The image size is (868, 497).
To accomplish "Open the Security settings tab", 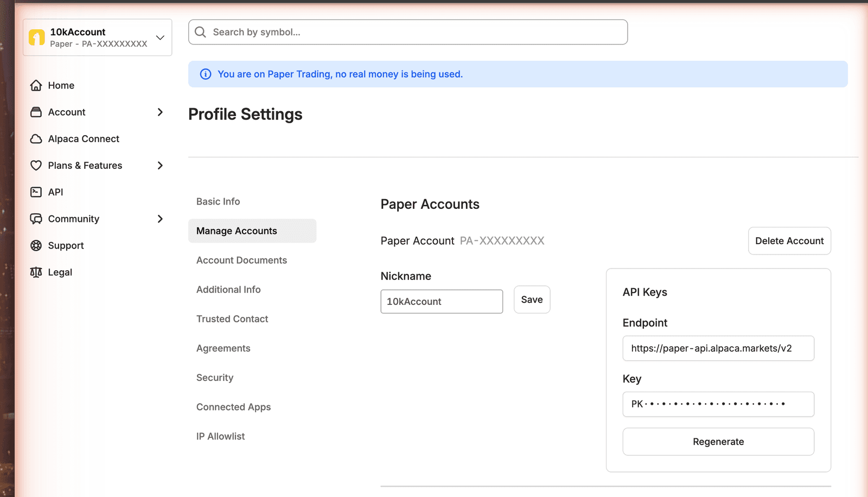I will coord(215,377).
